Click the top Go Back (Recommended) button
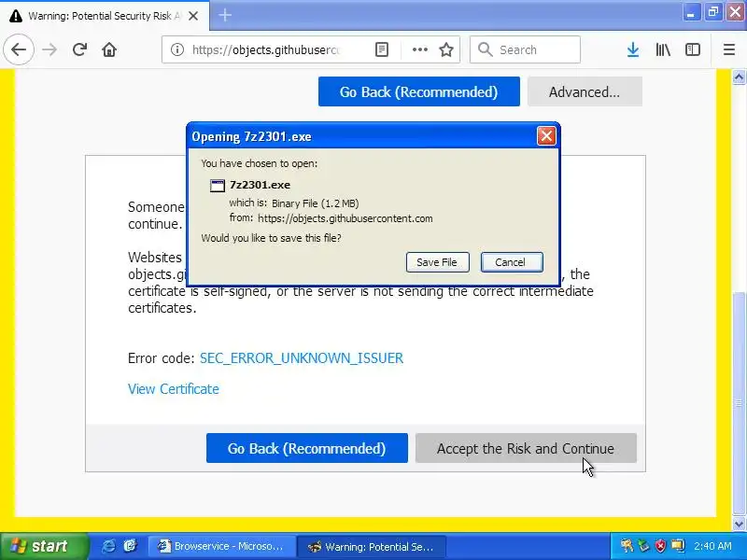The width and height of the screenshot is (747, 560). 418,91
